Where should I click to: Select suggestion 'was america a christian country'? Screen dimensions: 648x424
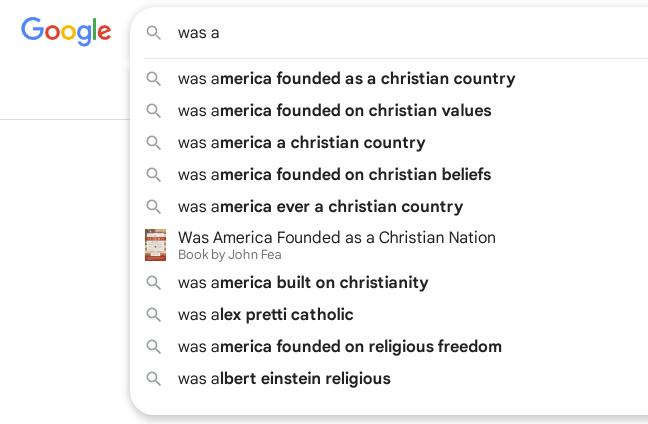coord(301,142)
